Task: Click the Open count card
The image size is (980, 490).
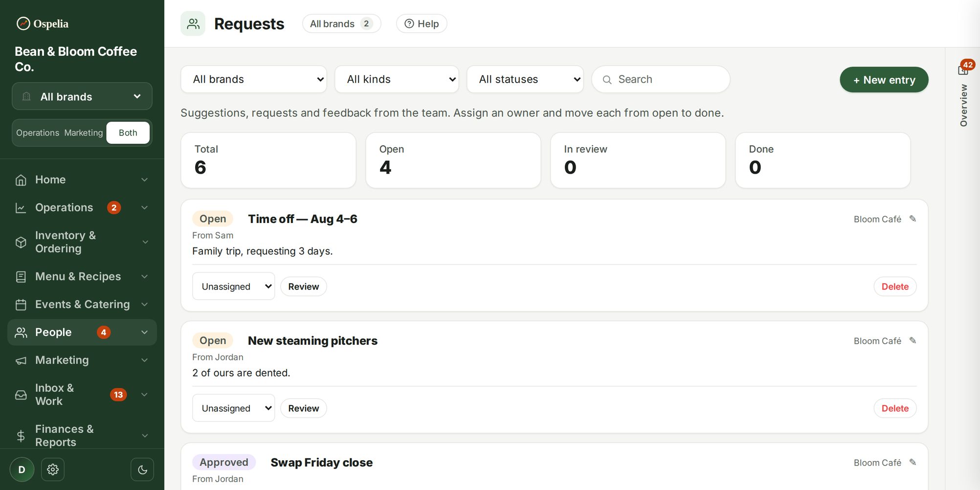Action: (453, 160)
